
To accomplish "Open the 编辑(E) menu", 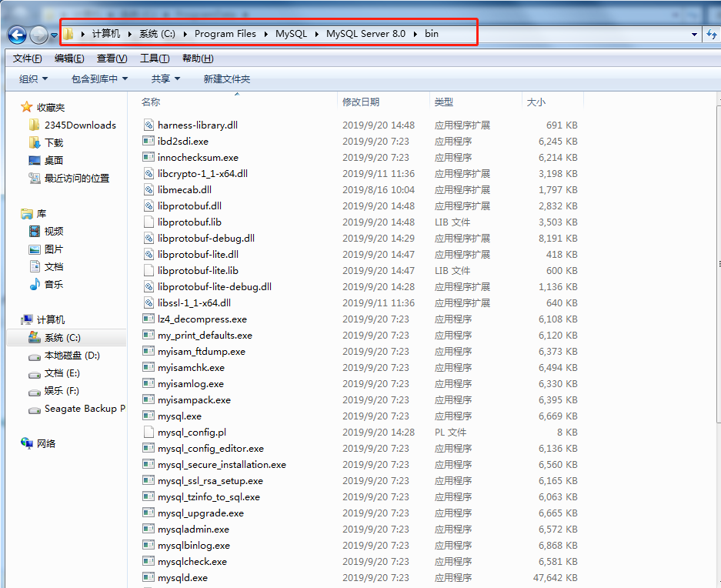I will [x=69, y=58].
